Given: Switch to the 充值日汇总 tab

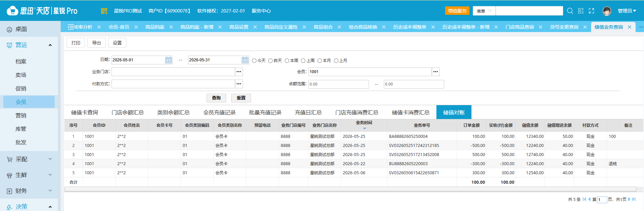Looking at the screenshot, I should [x=308, y=112].
